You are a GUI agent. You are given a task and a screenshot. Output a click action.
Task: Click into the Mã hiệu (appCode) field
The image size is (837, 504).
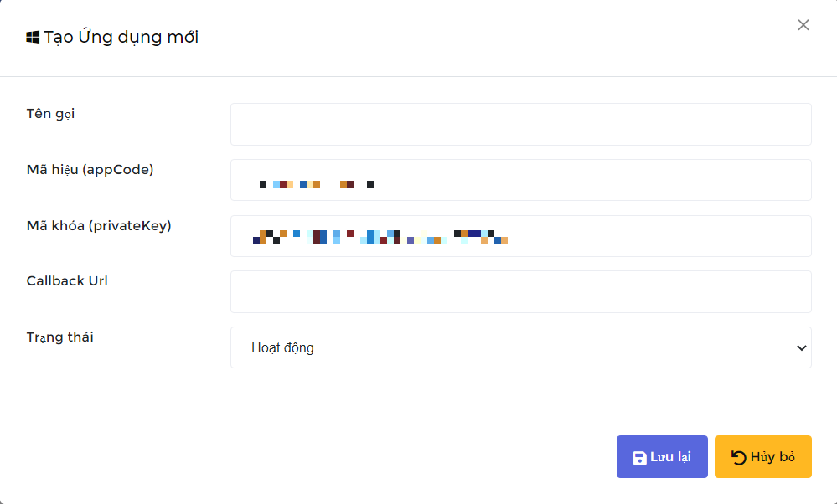click(521, 180)
